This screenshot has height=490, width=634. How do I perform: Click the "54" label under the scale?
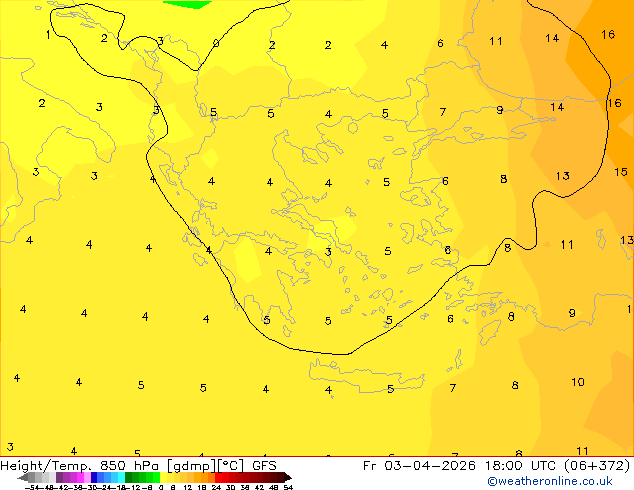[288, 488]
